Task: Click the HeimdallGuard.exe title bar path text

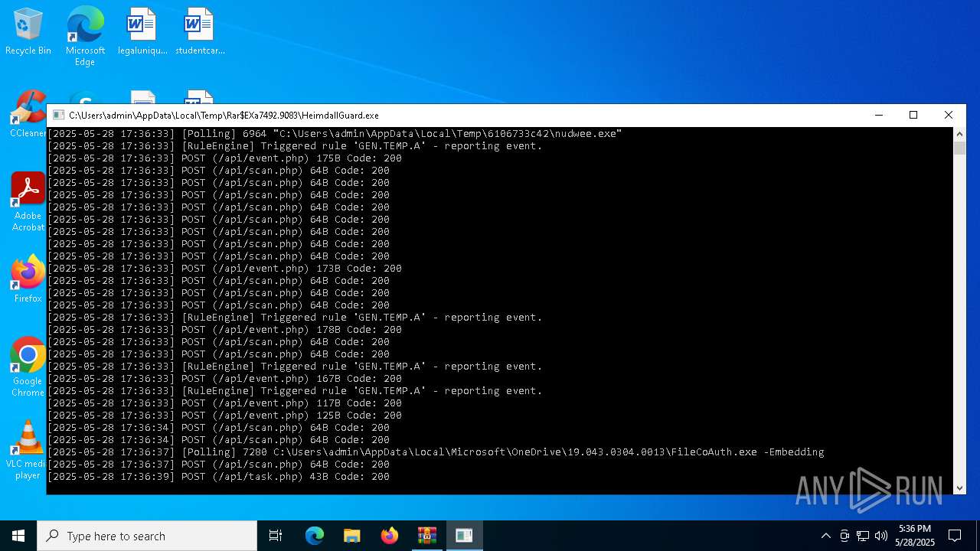Action: point(224,116)
